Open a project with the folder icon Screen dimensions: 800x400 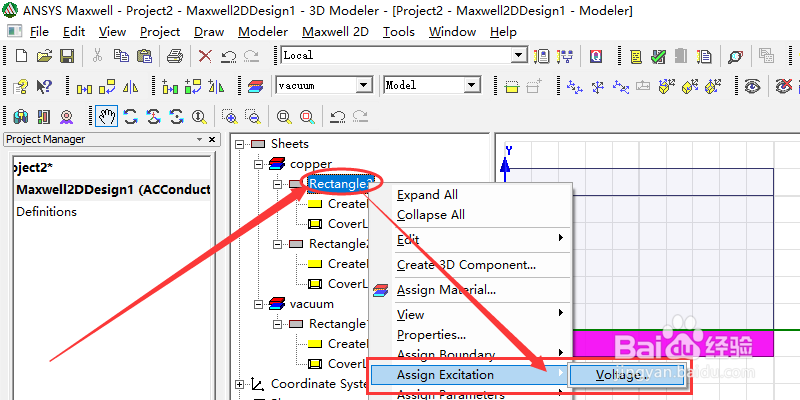44,56
